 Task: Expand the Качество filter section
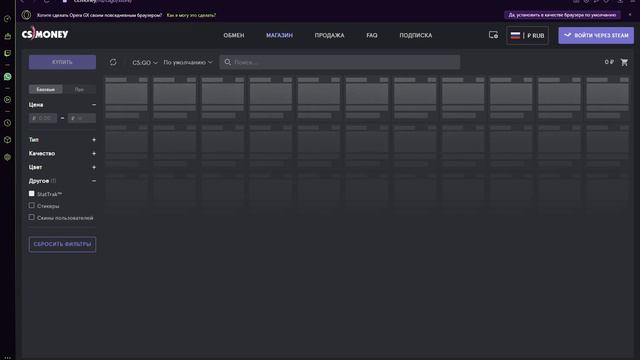tap(94, 153)
